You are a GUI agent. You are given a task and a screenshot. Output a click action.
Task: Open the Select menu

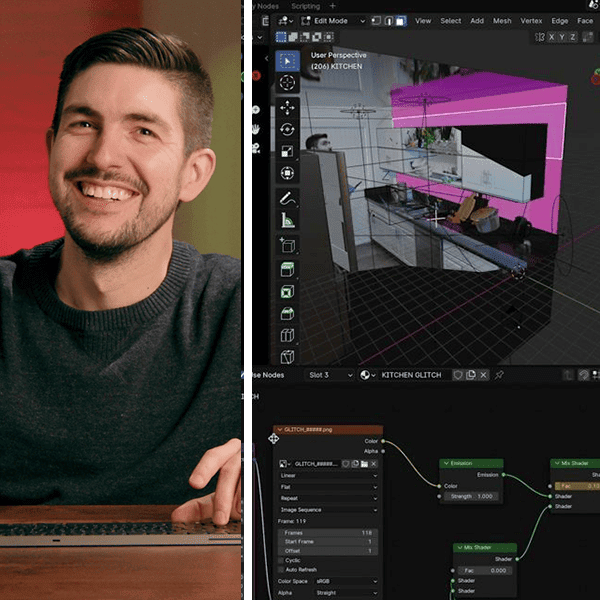point(450,21)
